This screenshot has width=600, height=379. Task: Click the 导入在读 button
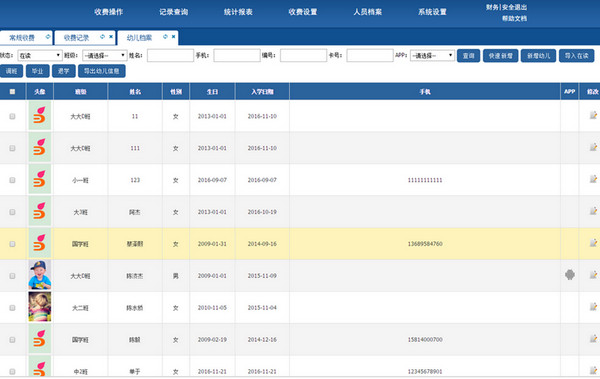coord(576,56)
